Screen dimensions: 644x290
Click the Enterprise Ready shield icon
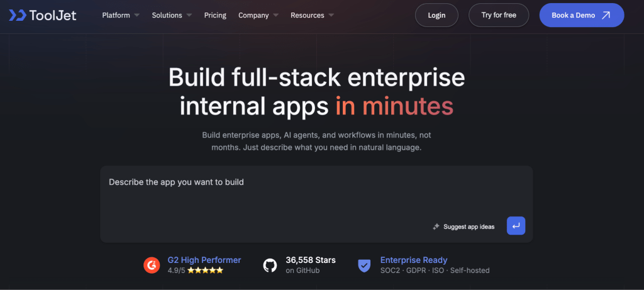tap(364, 265)
